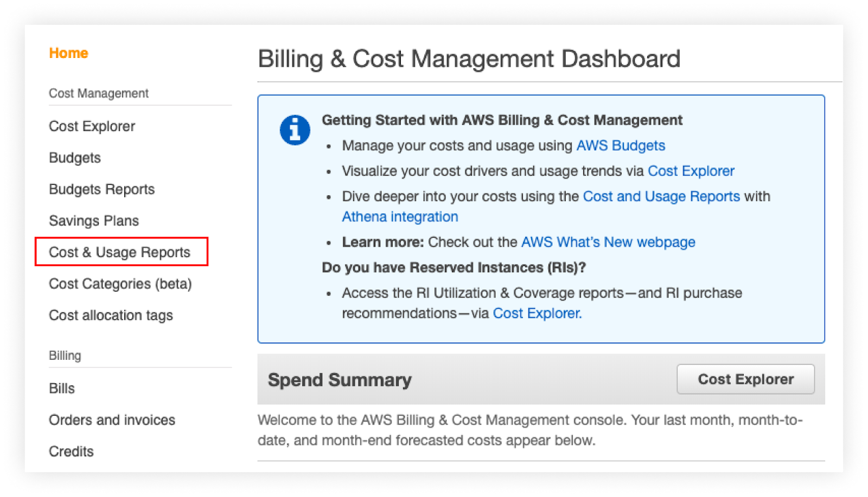868x497 pixels.
Task: Open the Savings Plans page
Action: [x=94, y=221]
